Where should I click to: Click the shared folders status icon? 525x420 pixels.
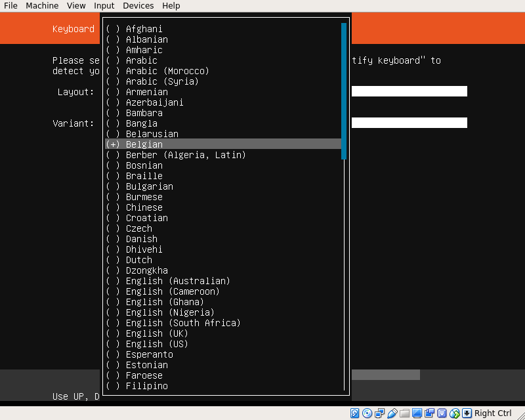[x=404, y=413]
